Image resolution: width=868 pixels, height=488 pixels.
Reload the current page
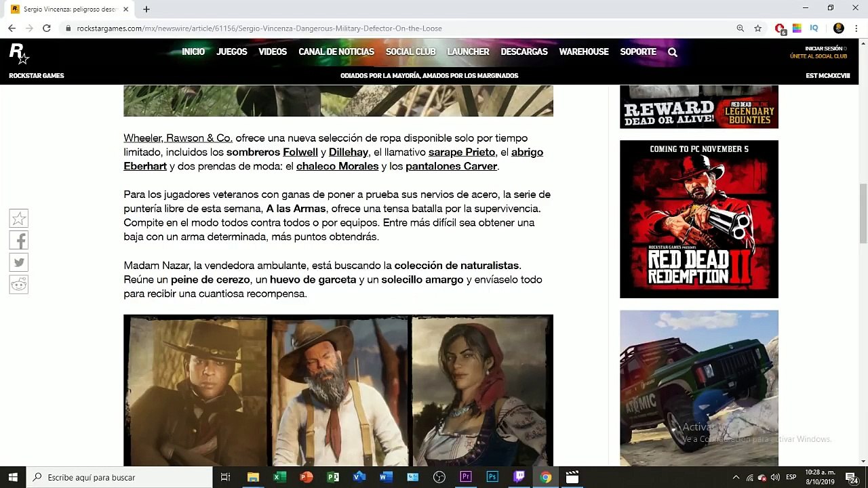(46, 28)
